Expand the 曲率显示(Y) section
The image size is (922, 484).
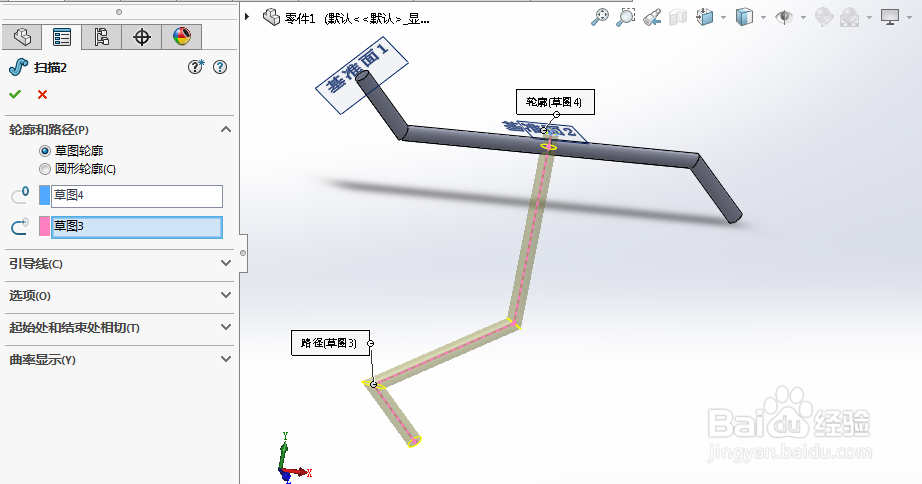click(x=226, y=359)
